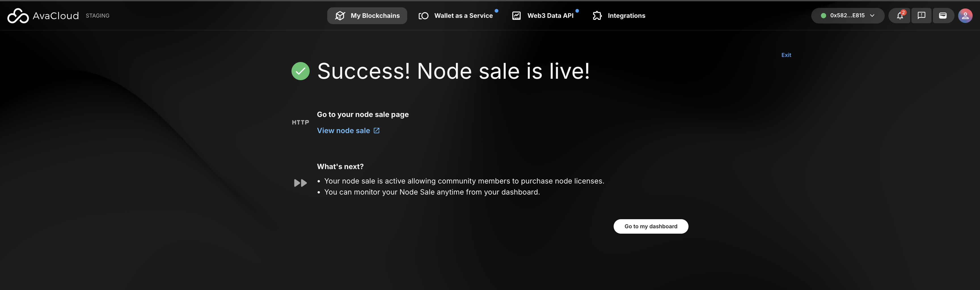Viewport: 980px width, 290px height.
Task: Click the Exit link
Action: [x=786, y=55]
